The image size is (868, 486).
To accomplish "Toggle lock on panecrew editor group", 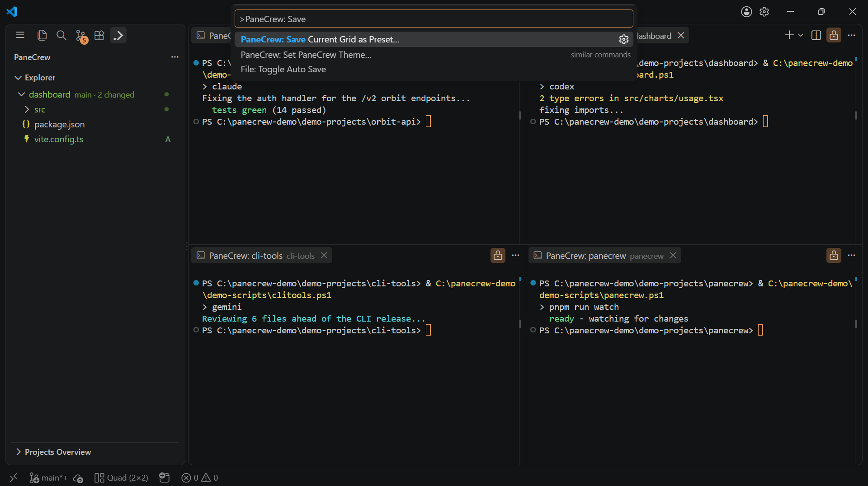I will click(834, 256).
